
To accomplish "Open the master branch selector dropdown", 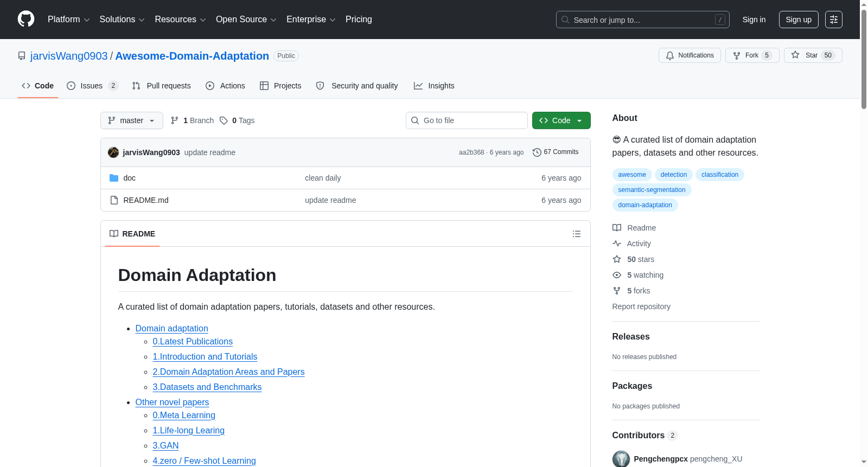I will click(x=132, y=120).
